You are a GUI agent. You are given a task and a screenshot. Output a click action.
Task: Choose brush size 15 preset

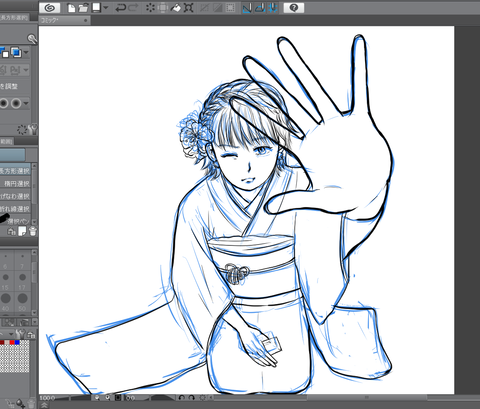6,281
